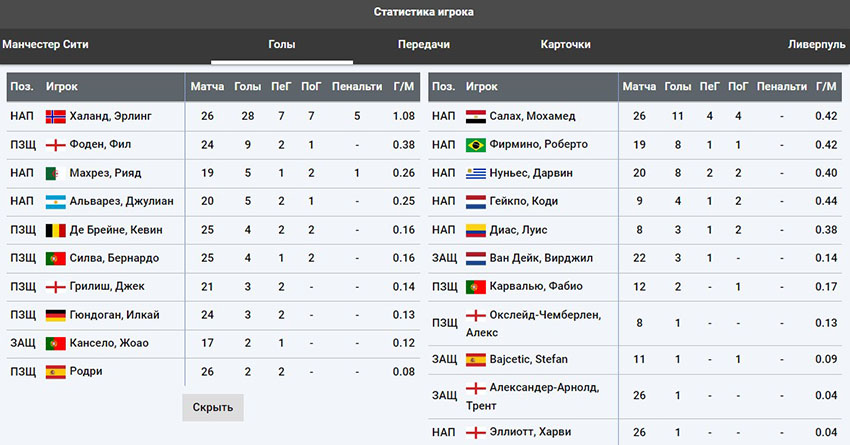Sort Liverpool table by Матча column
The height and width of the screenshot is (445, 850).
click(639, 87)
